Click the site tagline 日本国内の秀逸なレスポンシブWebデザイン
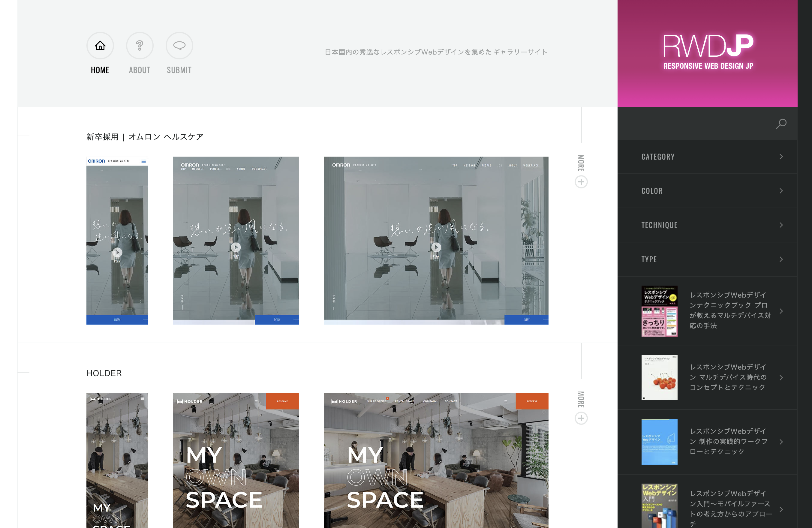The width and height of the screenshot is (812, 528). (x=436, y=52)
